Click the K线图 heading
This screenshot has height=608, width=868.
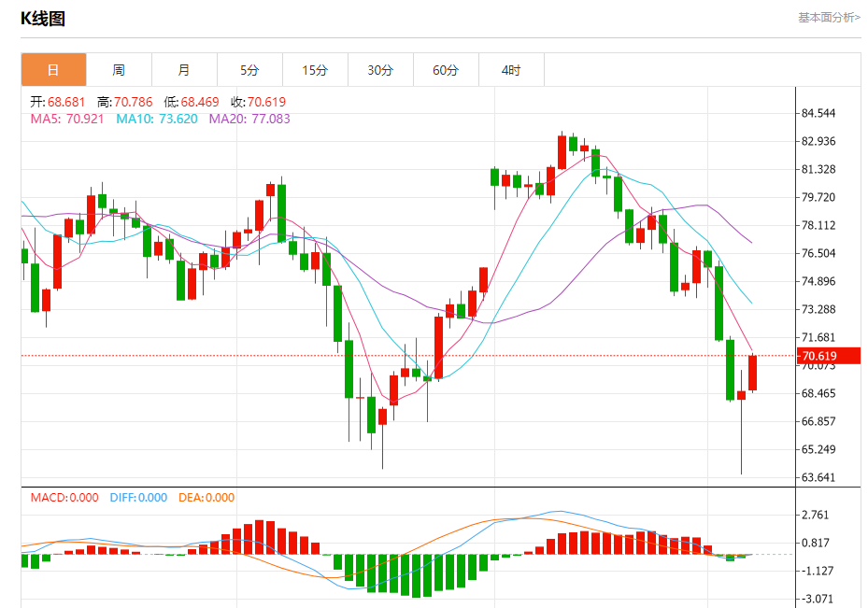coord(43,19)
